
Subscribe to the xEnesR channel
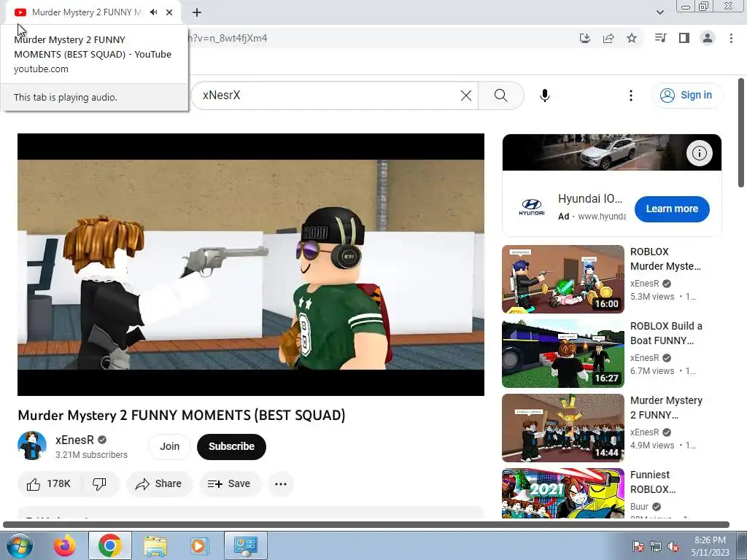[231, 447]
